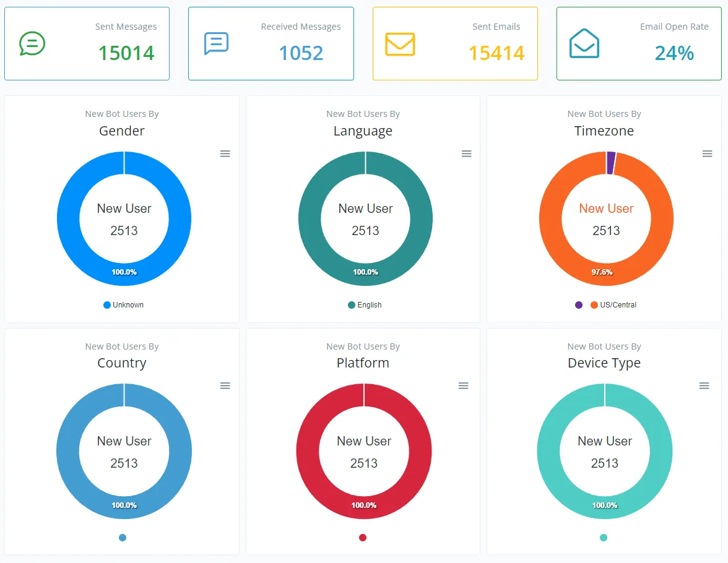Screen dimensions: 728x563
Task: Click the Received Messages speech icon
Action: tap(217, 44)
